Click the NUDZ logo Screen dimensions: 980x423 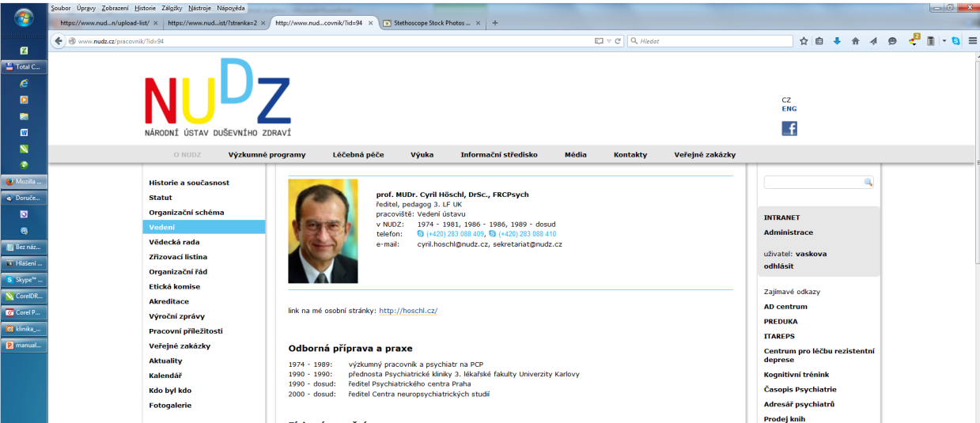coord(218,97)
